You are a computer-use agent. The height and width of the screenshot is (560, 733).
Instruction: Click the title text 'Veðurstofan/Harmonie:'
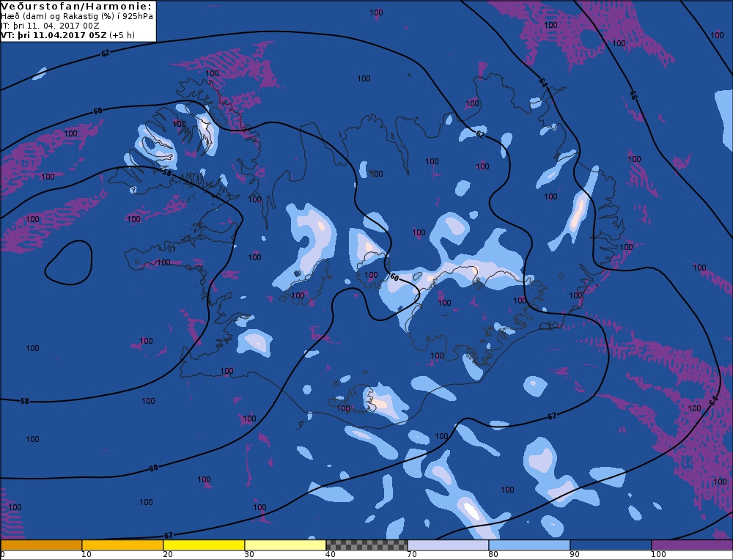pos(77,6)
